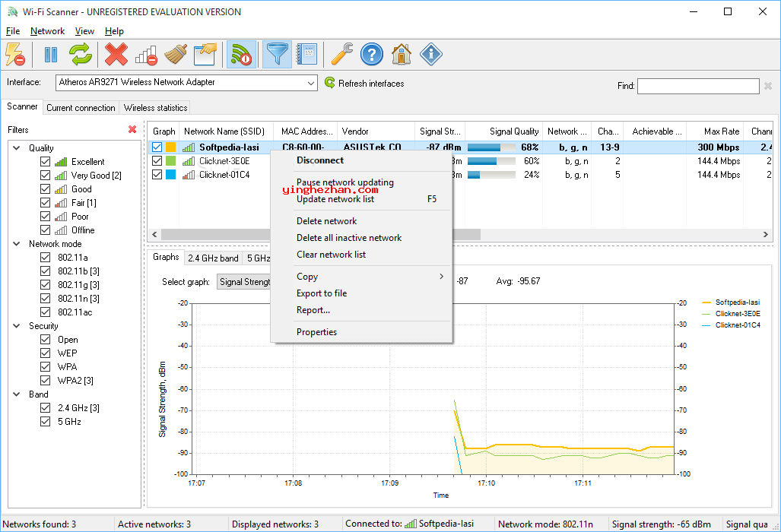This screenshot has height=532, width=781.
Task: Click the signal icon in the status bar
Action: pos(411,524)
